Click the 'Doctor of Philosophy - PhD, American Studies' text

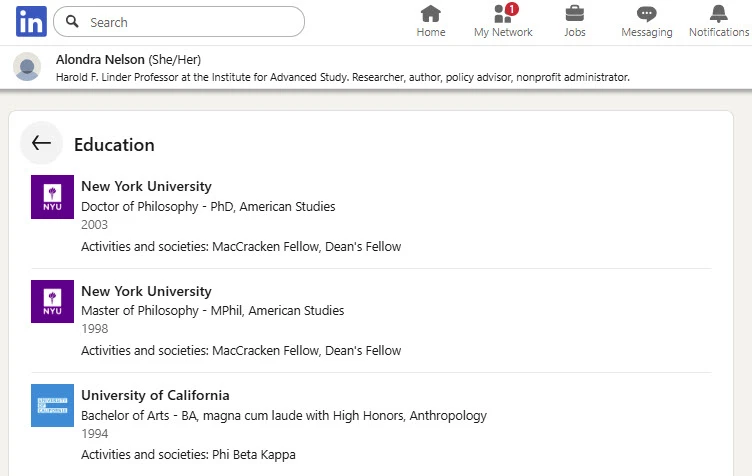coord(208,207)
